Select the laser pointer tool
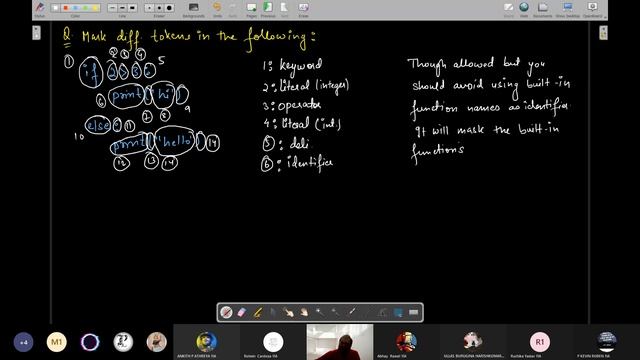The height and width of the screenshot is (360, 640). (351, 313)
